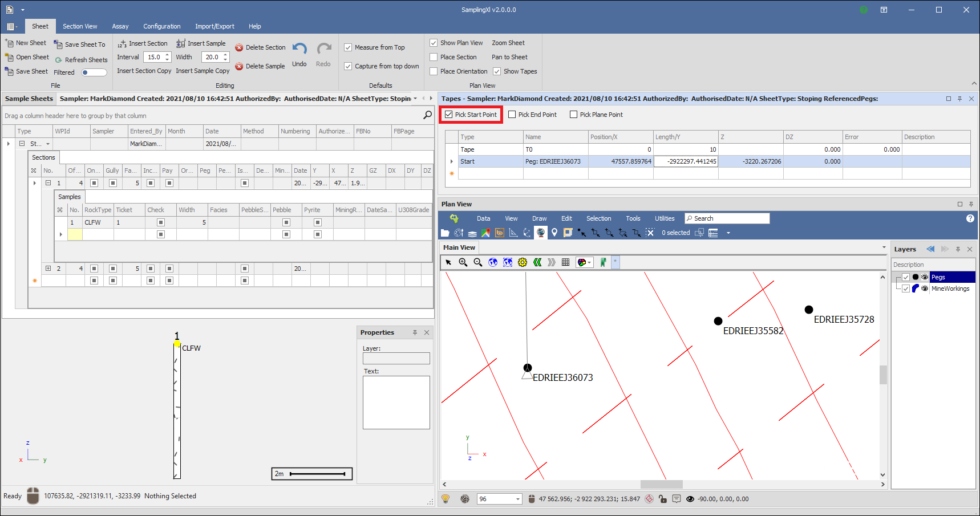
Task: Toggle the Filtered switch
Action: 94,72
